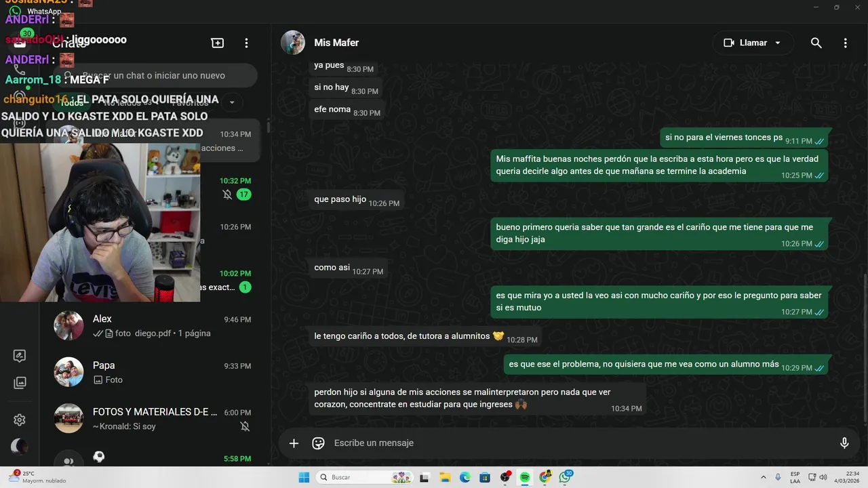Image resolution: width=868 pixels, height=488 pixels.
Task: Open the group chat dated 5:58 PM
Action: point(154,457)
